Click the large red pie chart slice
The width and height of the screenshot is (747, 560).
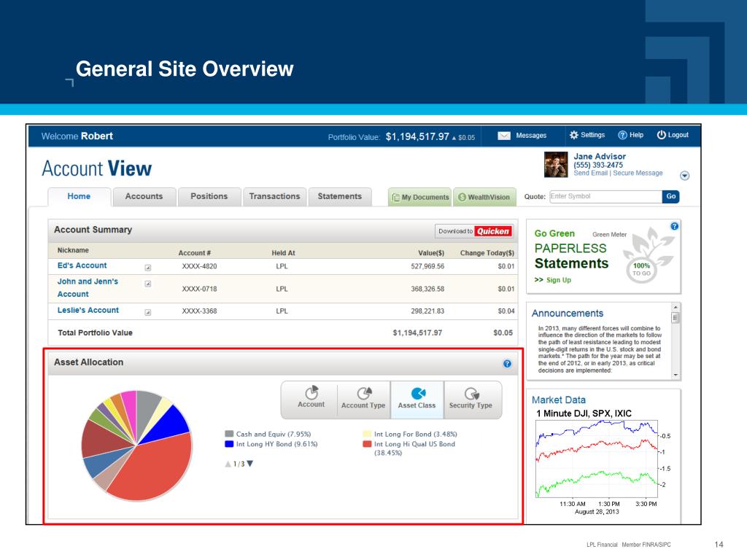pyautogui.click(x=155, y=469)
